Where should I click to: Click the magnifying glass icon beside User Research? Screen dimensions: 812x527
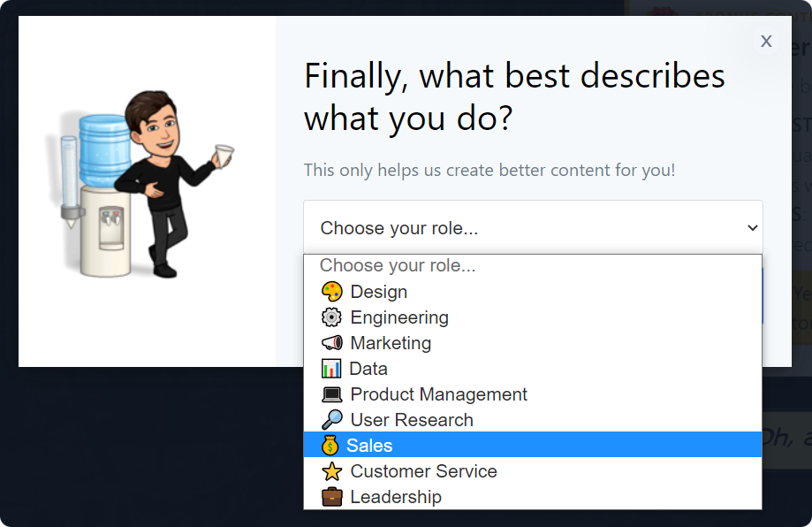(x=331, y=420)
